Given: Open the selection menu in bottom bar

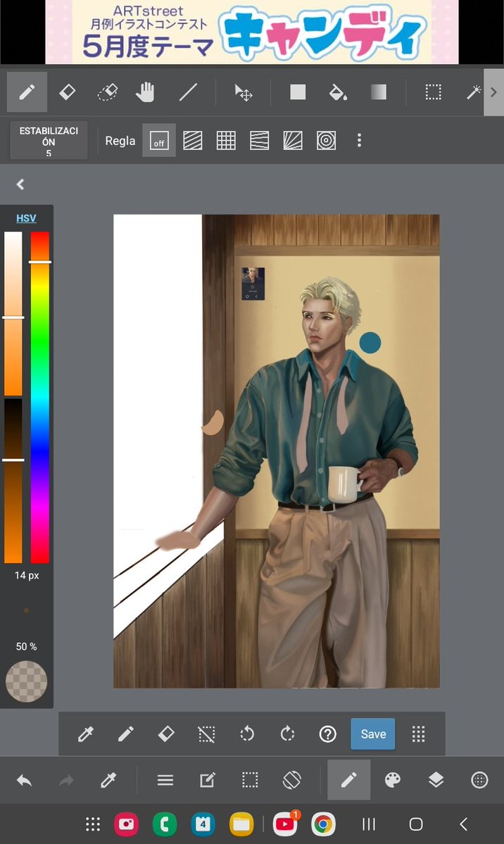Looking at the screenshot, I should coord(250,780).
